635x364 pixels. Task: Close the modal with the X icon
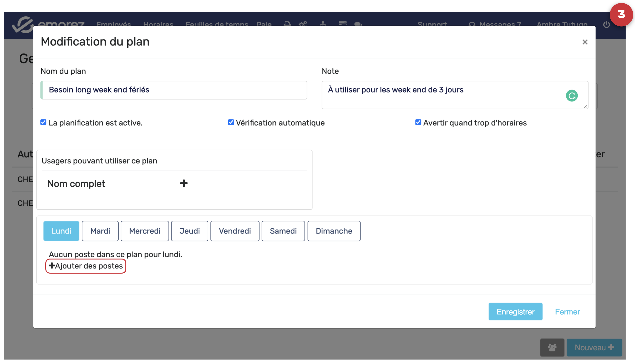(x=585, y=42)
